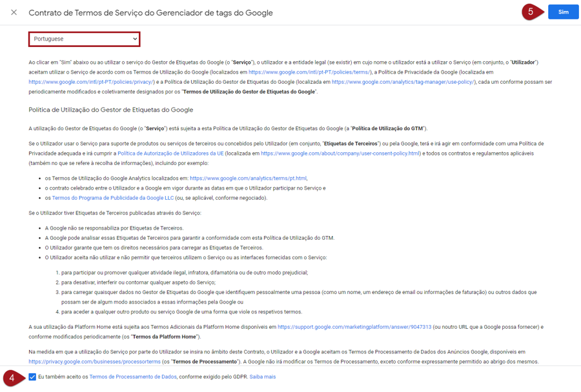Click the Política de Utilização section heading
The height and width of the screenshot is (392, 581).
(x=110, y=110)
